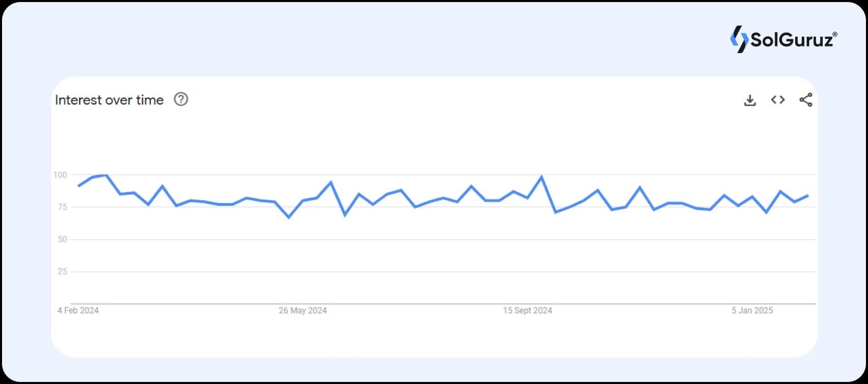The width and height of the screenshot is (868, 384).
Task: Select the angled-brackets export option
Action: click(x=778, y=100)
